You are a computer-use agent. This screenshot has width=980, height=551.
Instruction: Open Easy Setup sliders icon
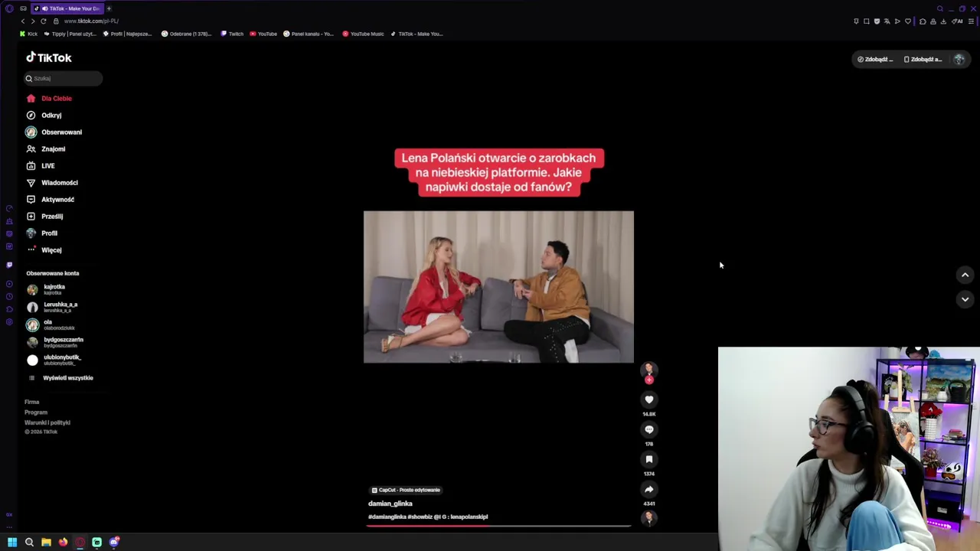(x=971, y=21)
